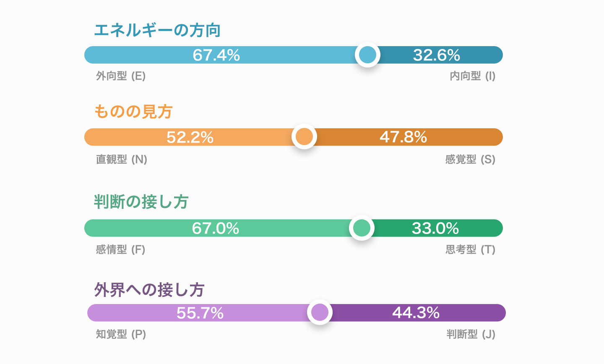Click the 52.2% intuition bar segment
604x364 pixels.
point(190,137)
